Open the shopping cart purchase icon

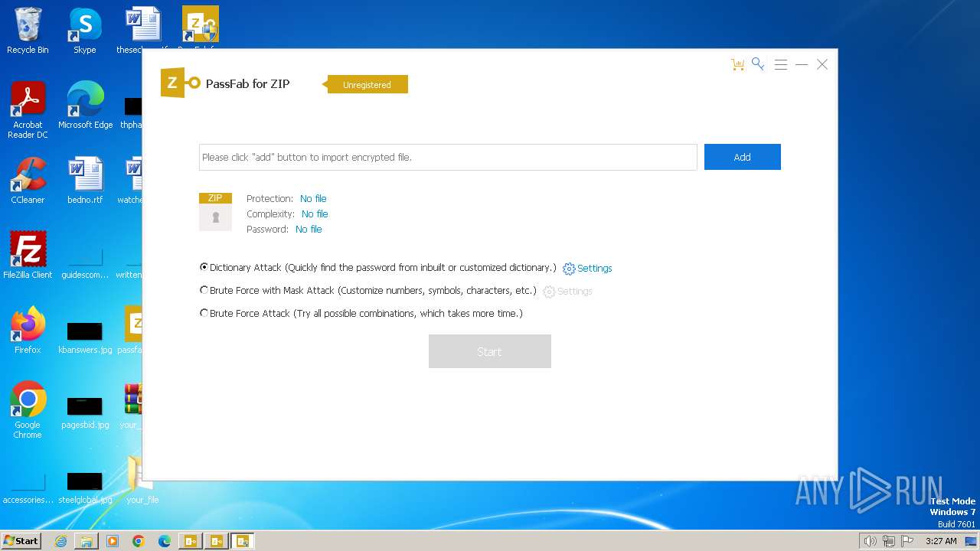pyautogui.click(x=737, y=65)
